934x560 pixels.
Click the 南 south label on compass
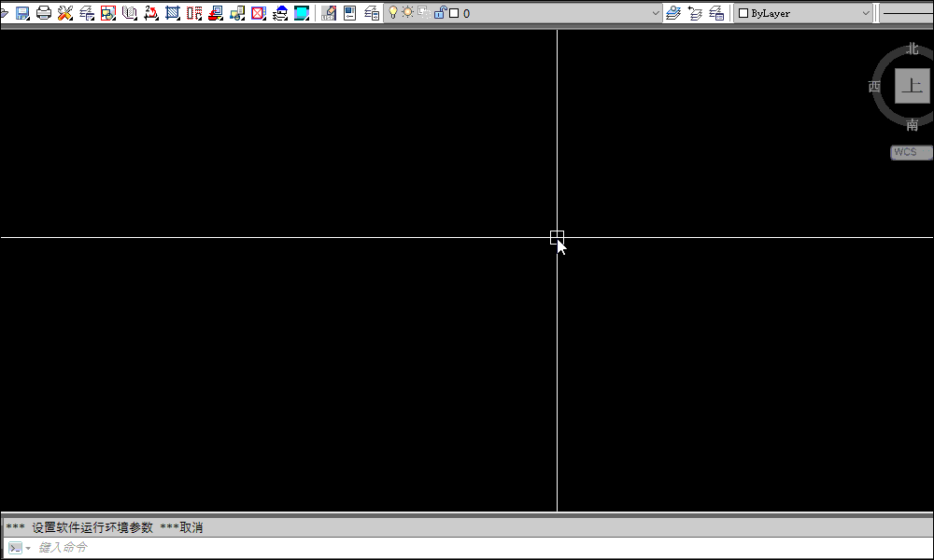[x=912, y=124]
